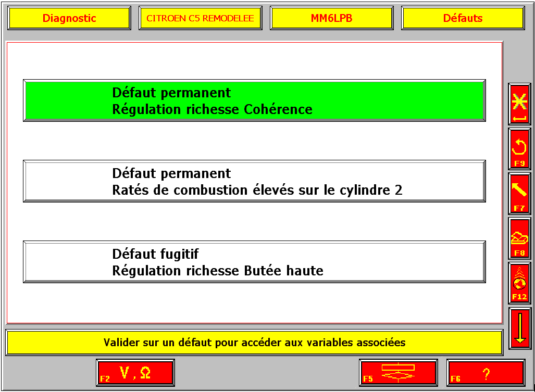Click the F8 print icon
This screenshot has width=535, height=392.
coord(519,238)
